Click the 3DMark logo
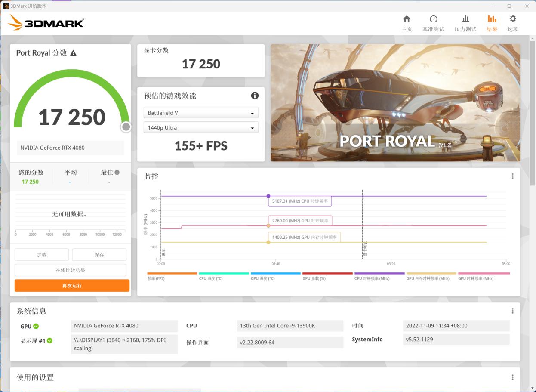The height and width of the screenshot is (392, 536). 45,22
